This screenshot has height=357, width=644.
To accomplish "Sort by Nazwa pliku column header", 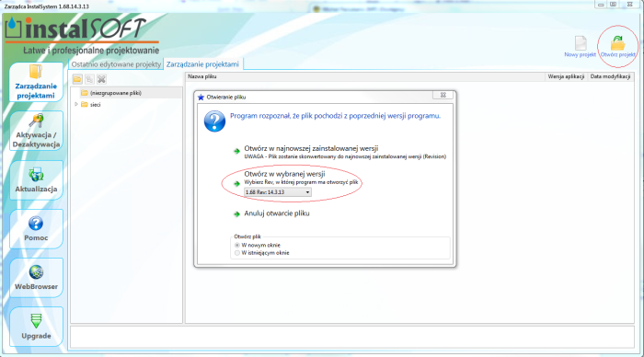I will tap(365, 76).
